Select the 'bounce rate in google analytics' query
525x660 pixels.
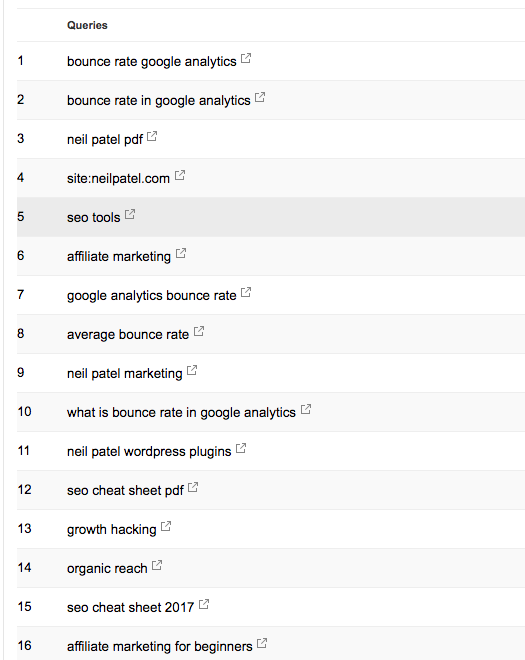159,101
